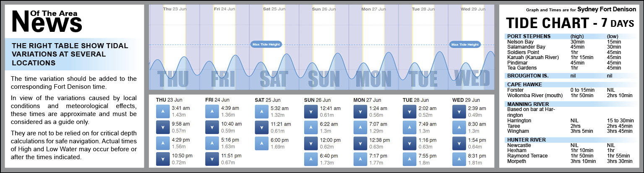Click the low tide icon for Sunday 12:41 am

311,111
